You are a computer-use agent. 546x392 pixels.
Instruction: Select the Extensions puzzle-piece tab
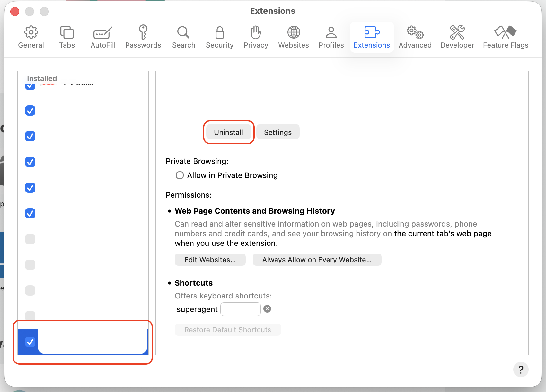(x=372, y=37)
